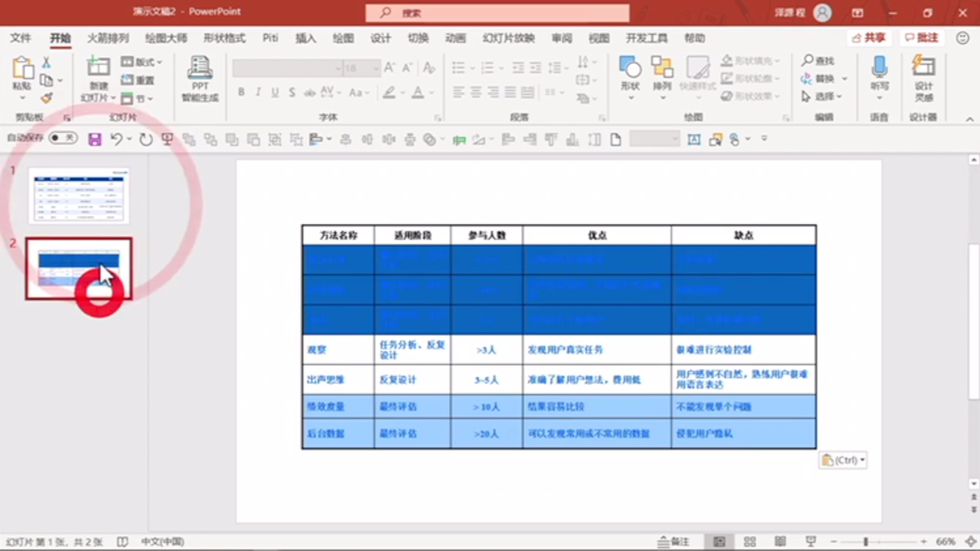Toggle Underline formatting
The image size is (980, 551).
[275, 93]
